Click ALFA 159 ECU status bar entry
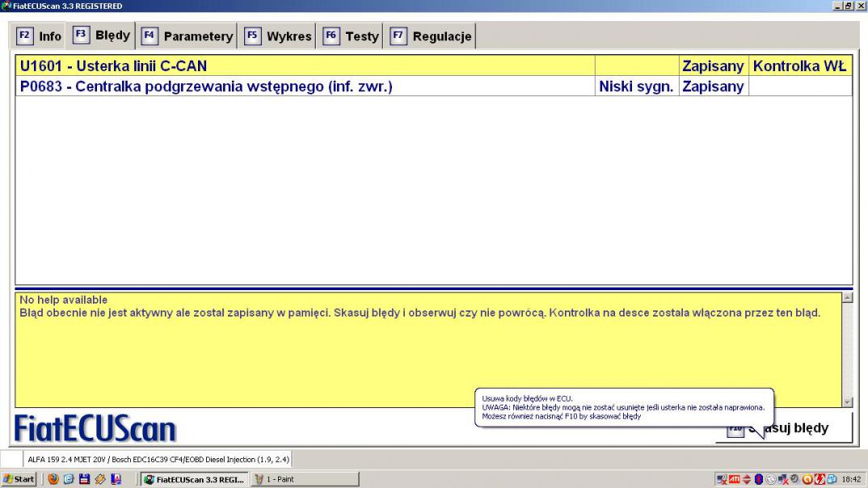Screen dimensions: 868x488 pyautogui.click(x=158, y=459)
